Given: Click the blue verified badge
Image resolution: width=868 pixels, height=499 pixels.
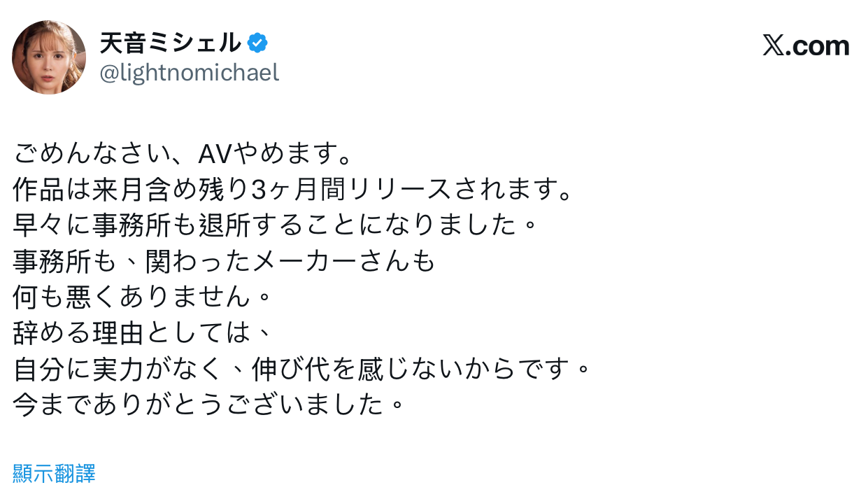Looking at the screenshot, I should point(258,43).
